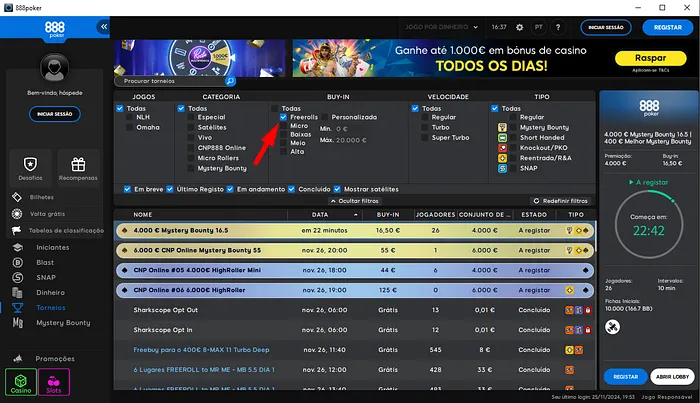Click Mystery Bounty type filter icon
The image size is (700, 403).
click(502, 127)
